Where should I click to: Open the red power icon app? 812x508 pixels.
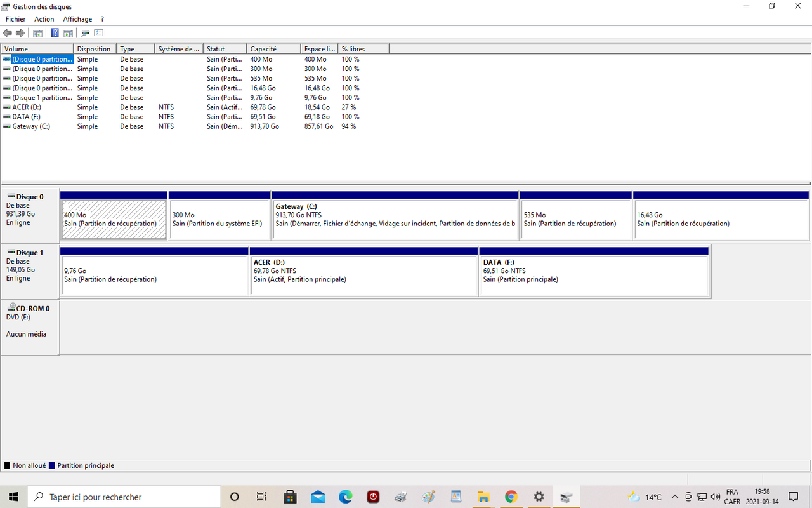tap(373, 497)
